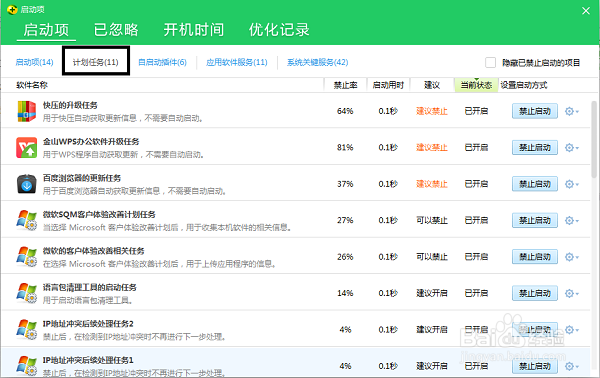The height and width of the screenshot is (378, 600).
Task: Open settings gear for 金山WPS升级任务
Action: (572, 148)
